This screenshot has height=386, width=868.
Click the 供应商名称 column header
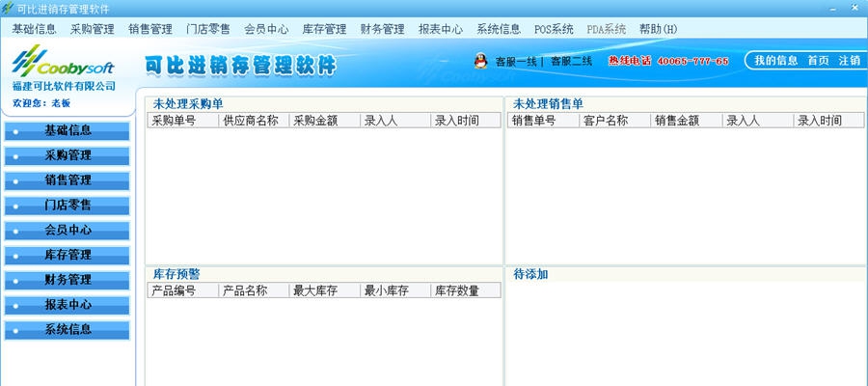(254, 121)
